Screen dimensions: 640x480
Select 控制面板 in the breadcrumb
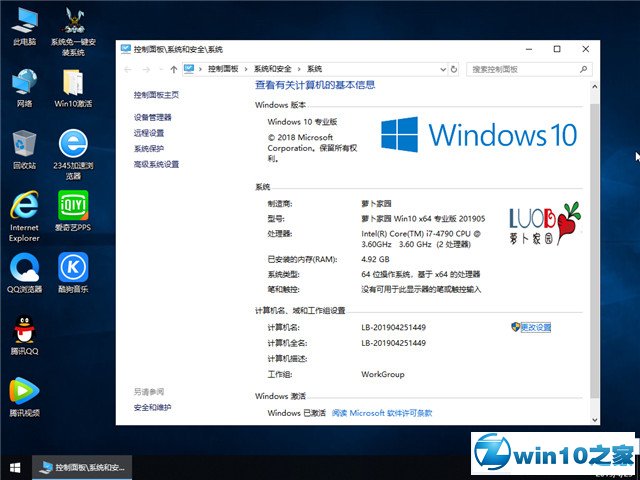[x=223, y=69]
